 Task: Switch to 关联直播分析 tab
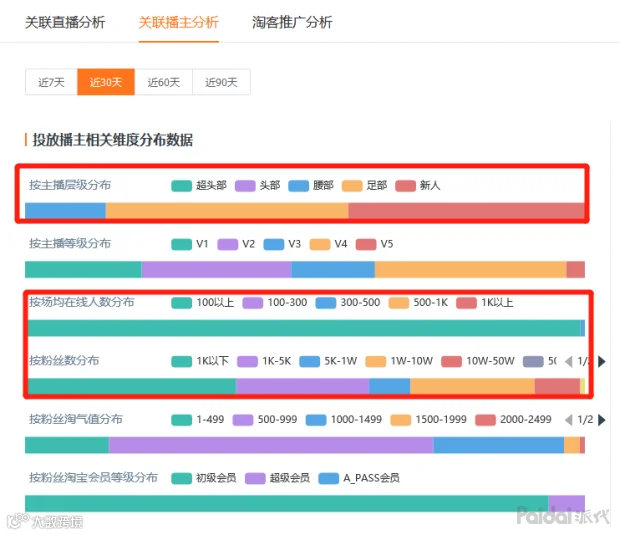click(x=65, y=22)
